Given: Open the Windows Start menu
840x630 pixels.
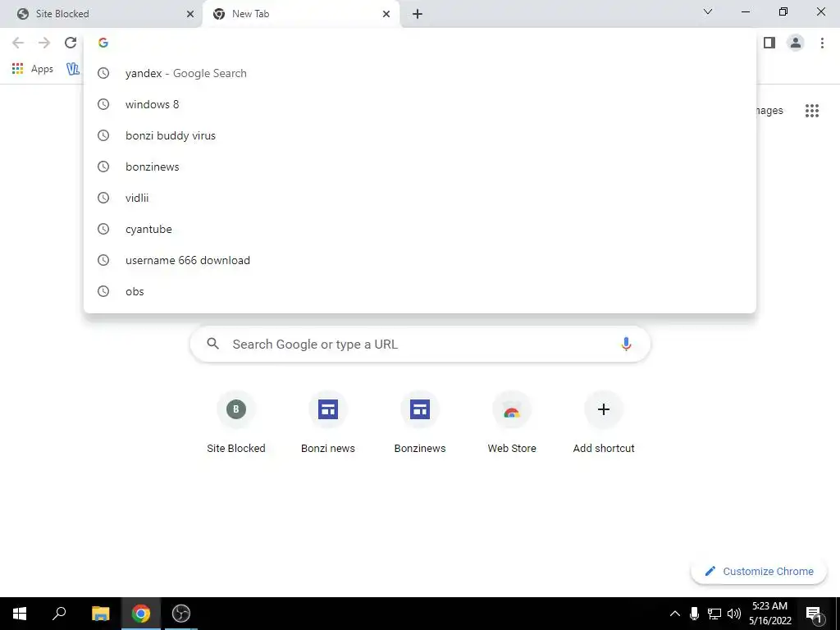Looking at the screenshot, I should (20, 614).
